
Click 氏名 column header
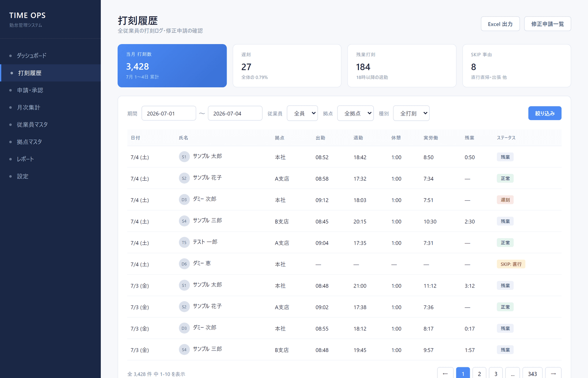183,138
